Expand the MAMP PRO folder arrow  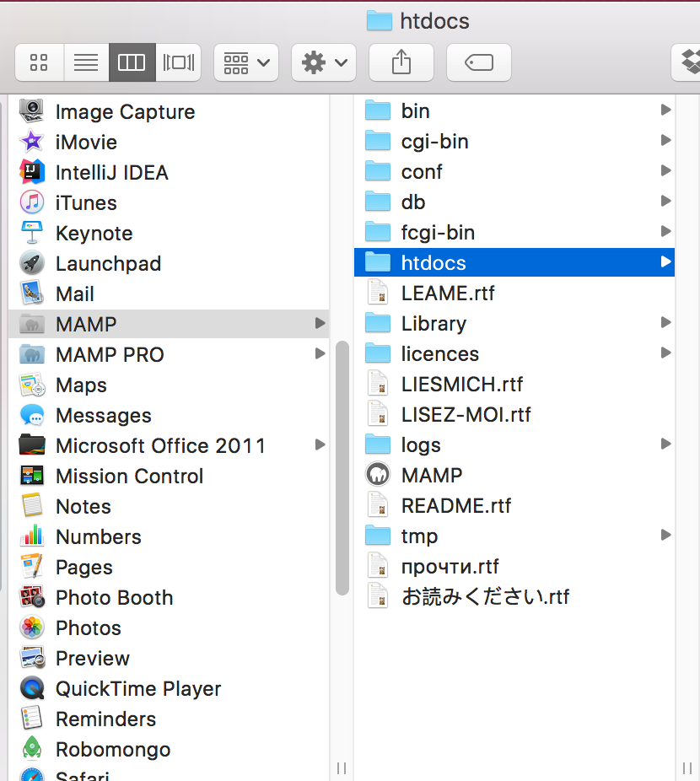320,353
